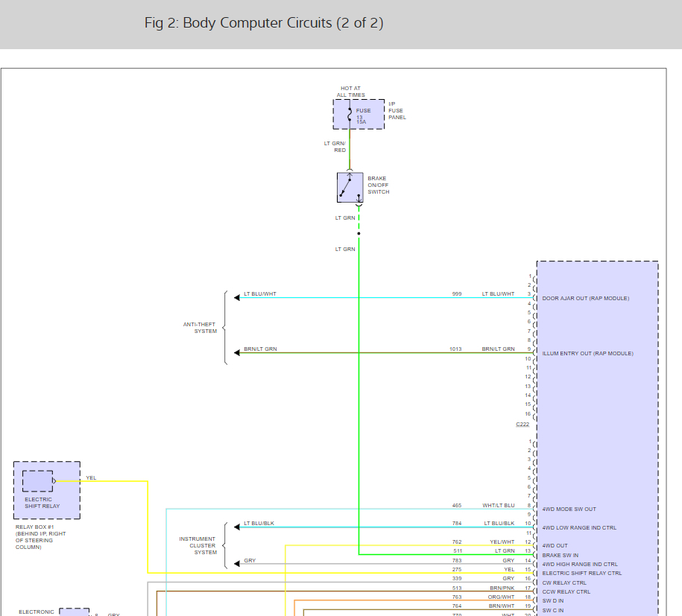Click the 4WD HIGH RANGE IND CTRL label
682x616 pixels.
point(580,565)
